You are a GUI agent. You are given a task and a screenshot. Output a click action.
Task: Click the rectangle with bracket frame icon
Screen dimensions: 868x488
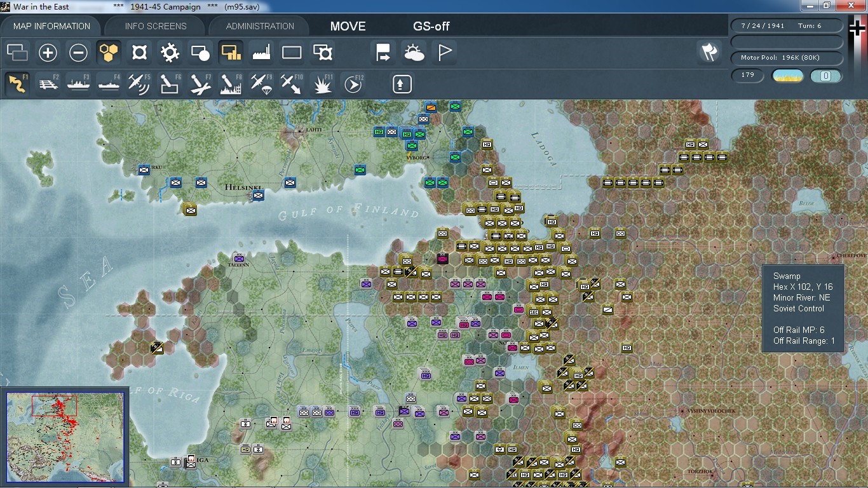[x=323, y=53]
